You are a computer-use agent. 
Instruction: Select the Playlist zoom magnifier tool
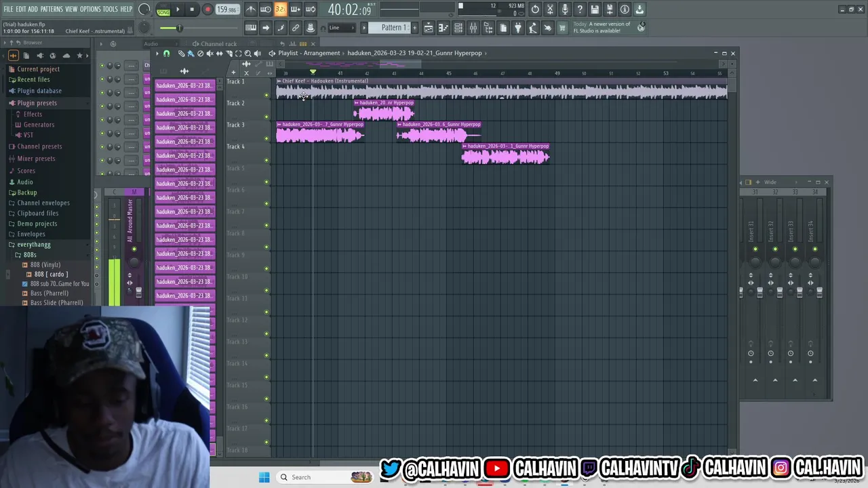pos(248,54)
